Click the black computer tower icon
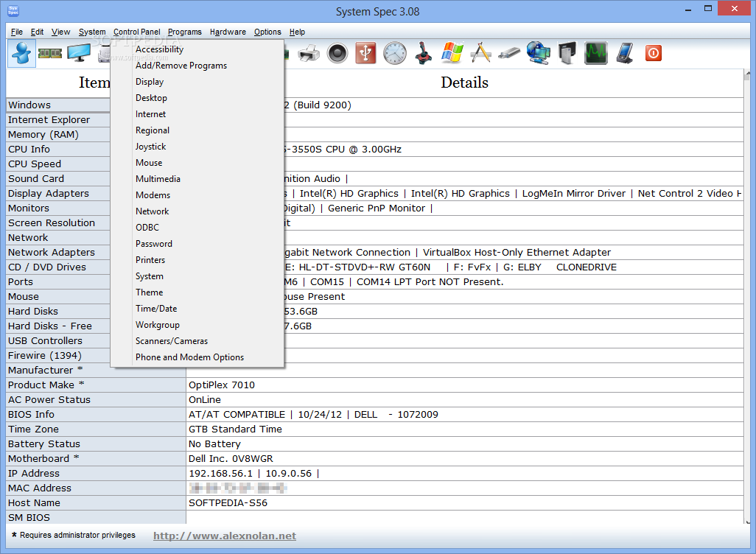756x554 pixels. [567, 53]
